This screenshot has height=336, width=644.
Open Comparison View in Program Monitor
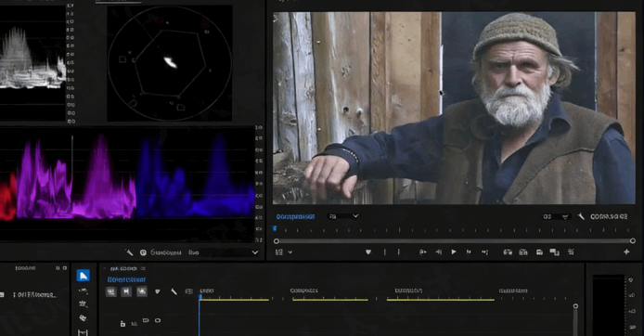tap(555, 252)
